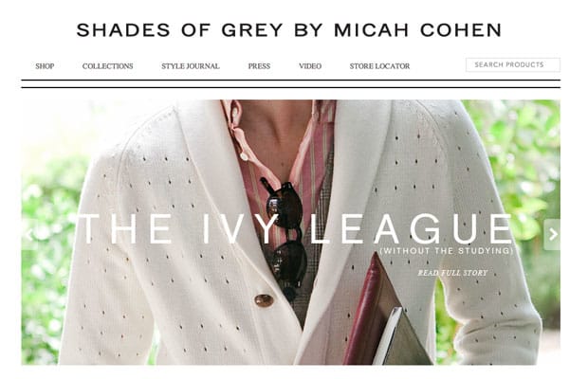Viewport: 588px width, 379px height.
Task: Click the brown cardigan button in photo
Action: (x=264, y=300)
